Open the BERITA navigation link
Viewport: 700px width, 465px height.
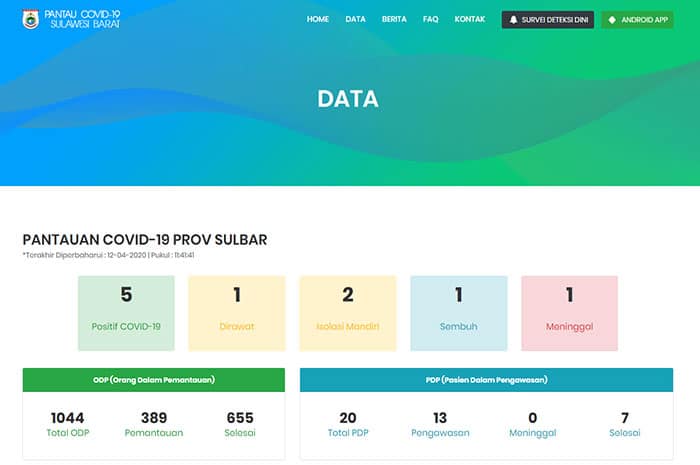pyautogui.click(x=394, y=19)
